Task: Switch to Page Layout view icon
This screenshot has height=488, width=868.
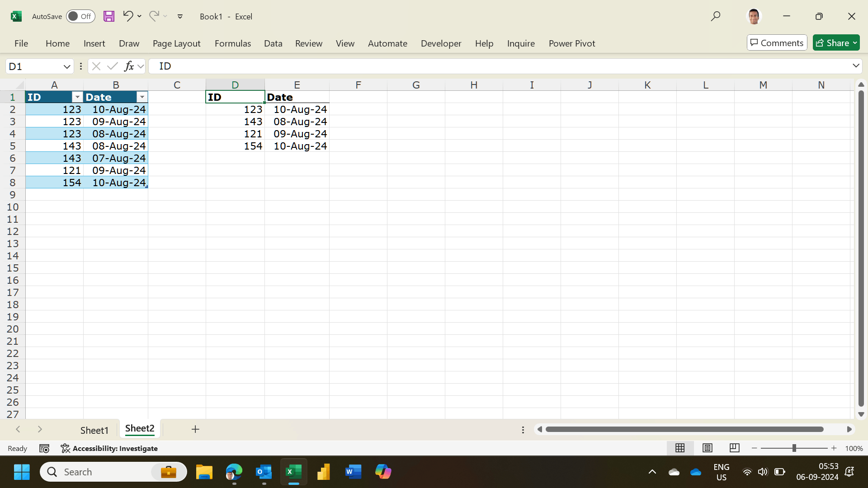Action: pyautogui.click(x=707, y=448)
